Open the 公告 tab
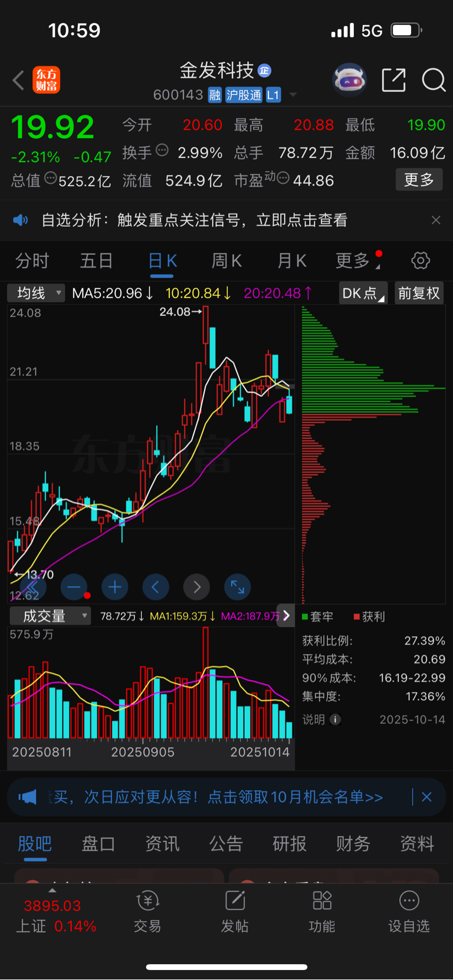453x980 pixels. pos(226,844)
